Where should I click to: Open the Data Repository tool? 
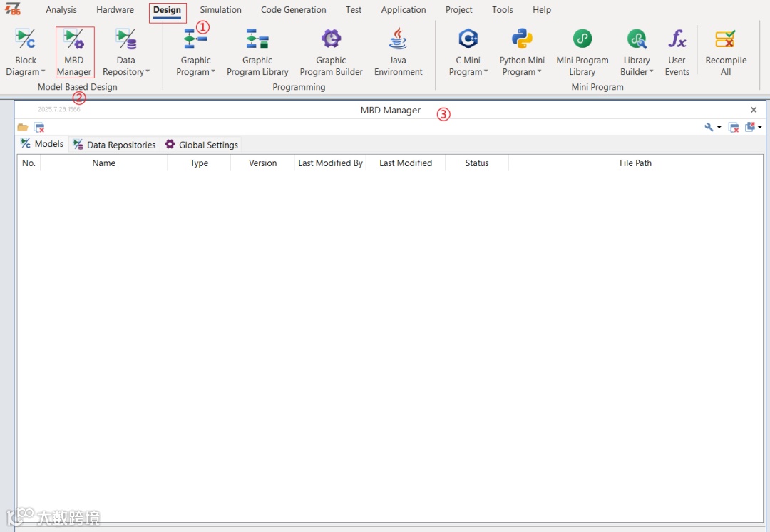126,52
